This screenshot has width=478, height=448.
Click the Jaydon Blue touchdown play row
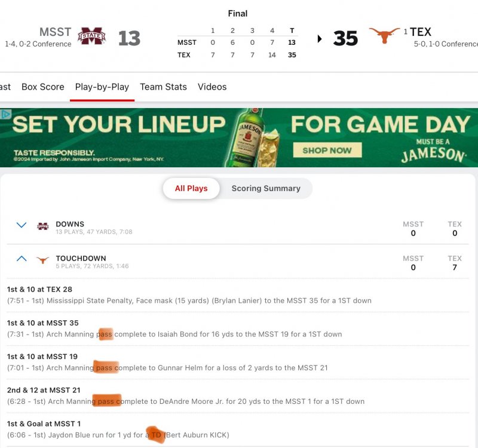tap(118, 429)
